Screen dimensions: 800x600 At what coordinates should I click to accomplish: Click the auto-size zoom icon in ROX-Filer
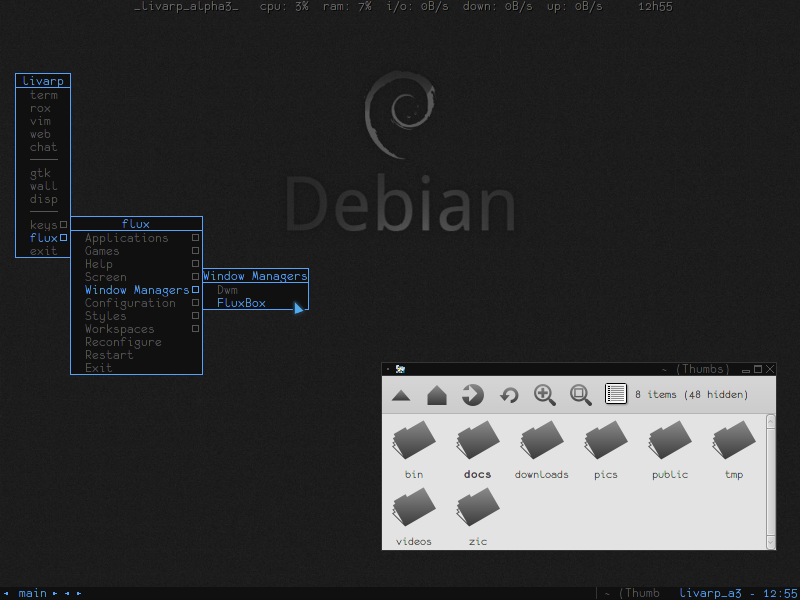tap(581, 395)
